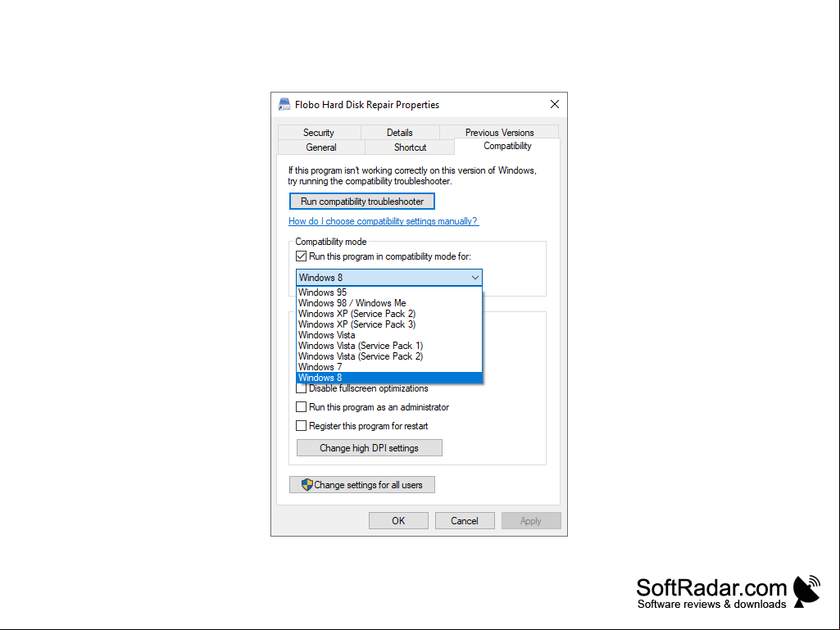840x630 pixels.
Task: Check Run this program as an administrator
Action: click(x=301, y=407)
